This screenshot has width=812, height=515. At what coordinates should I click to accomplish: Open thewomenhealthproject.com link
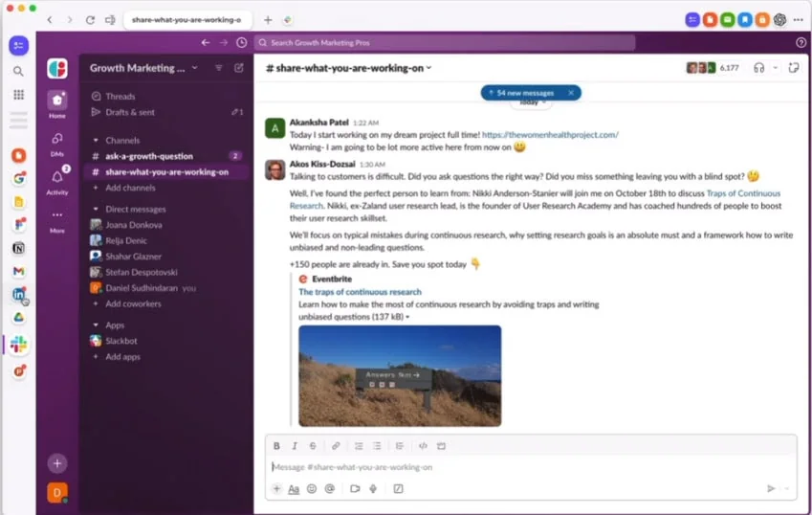click(550, 135)
